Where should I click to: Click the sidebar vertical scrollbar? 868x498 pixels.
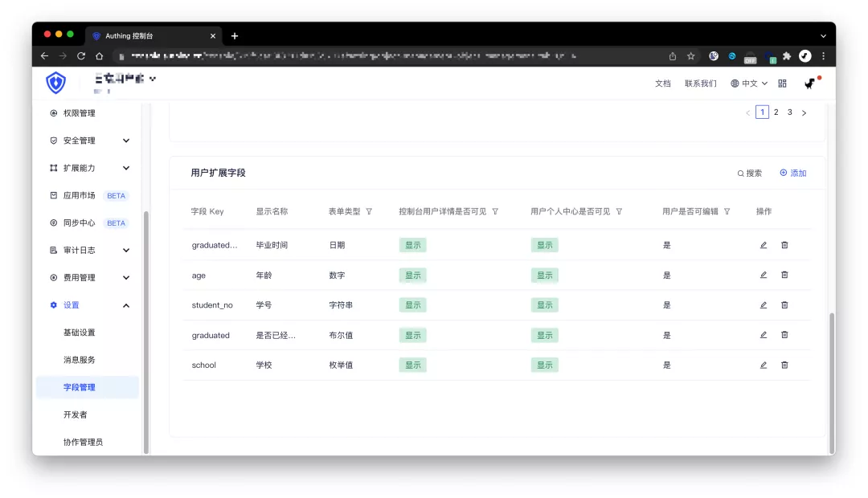(x=146, y=332)
